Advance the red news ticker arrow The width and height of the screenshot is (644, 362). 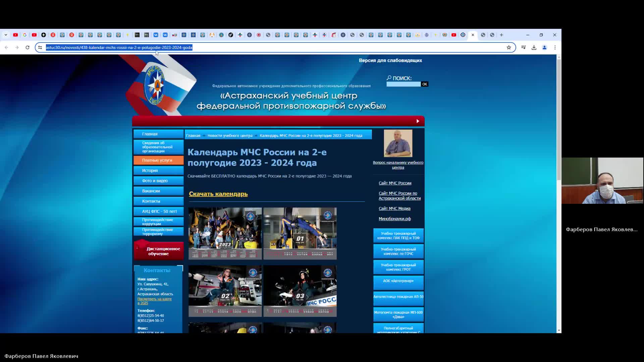tap(418, 121)
